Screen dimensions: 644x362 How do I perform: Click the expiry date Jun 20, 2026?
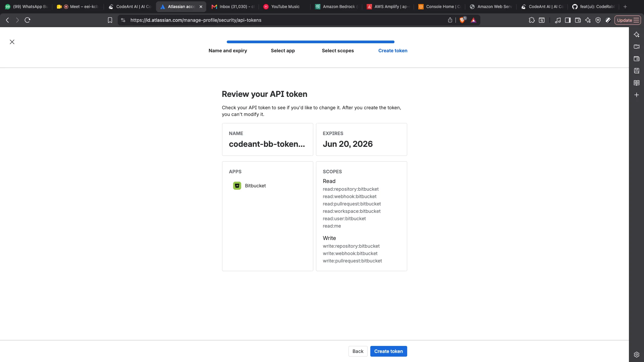tap(347, 144)
